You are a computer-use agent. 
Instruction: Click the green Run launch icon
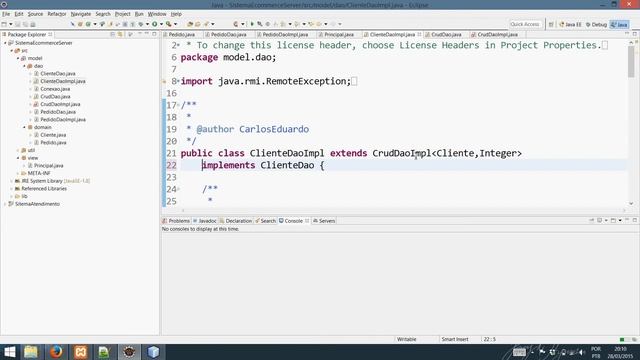155,24
